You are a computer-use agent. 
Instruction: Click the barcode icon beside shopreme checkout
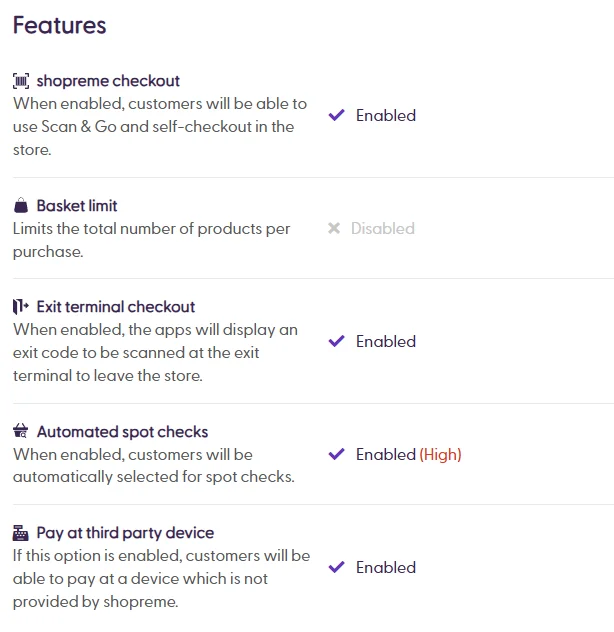(x=21, y=81)
